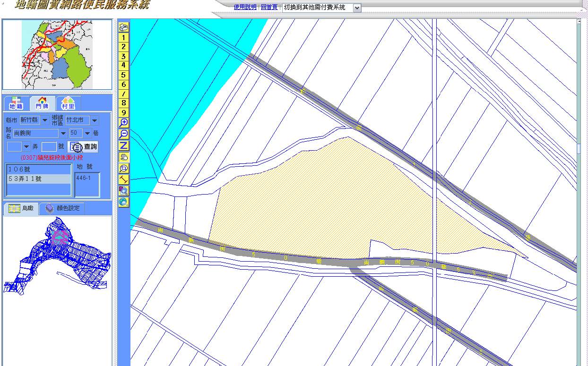This screenshot has width=588, height=366.
Task: Switch to the 顏色設定 color settings tab
Action: (x=63, y=208)
